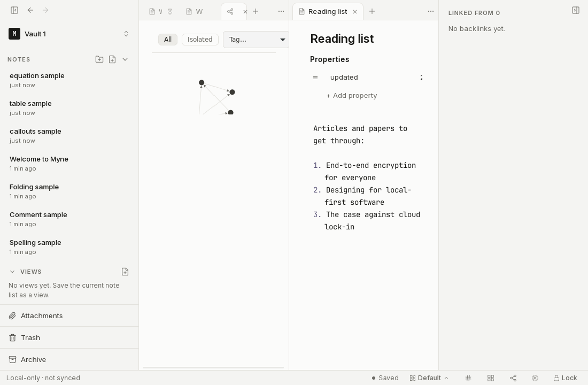Click the 'Articles and papers' paragraph

point(360,134)
